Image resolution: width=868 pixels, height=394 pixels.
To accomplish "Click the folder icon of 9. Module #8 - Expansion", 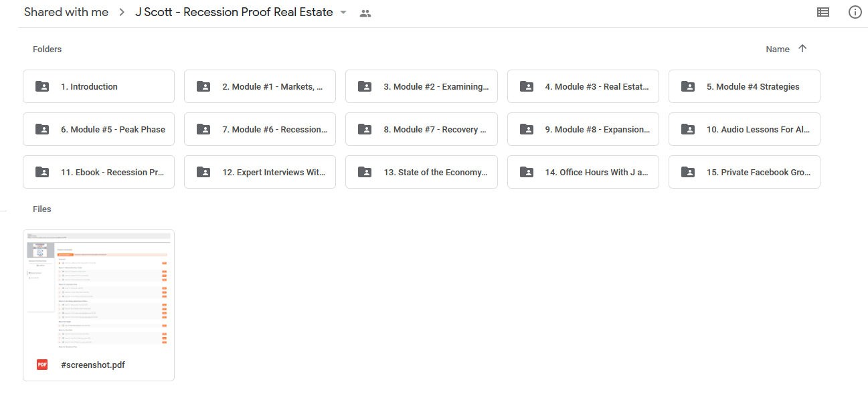I will [x=527, y=129].
